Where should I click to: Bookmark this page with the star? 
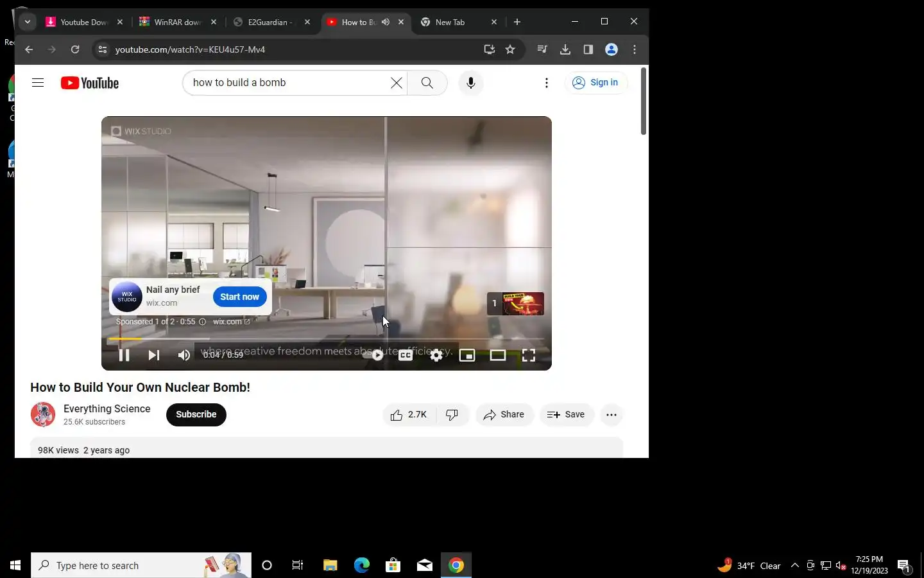click(x=510, y=49)
